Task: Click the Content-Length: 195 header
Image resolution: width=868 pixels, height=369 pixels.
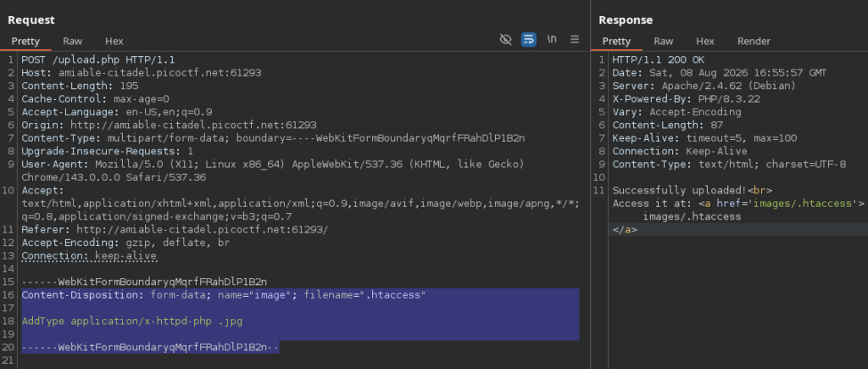Action: (x=80, y=86)
